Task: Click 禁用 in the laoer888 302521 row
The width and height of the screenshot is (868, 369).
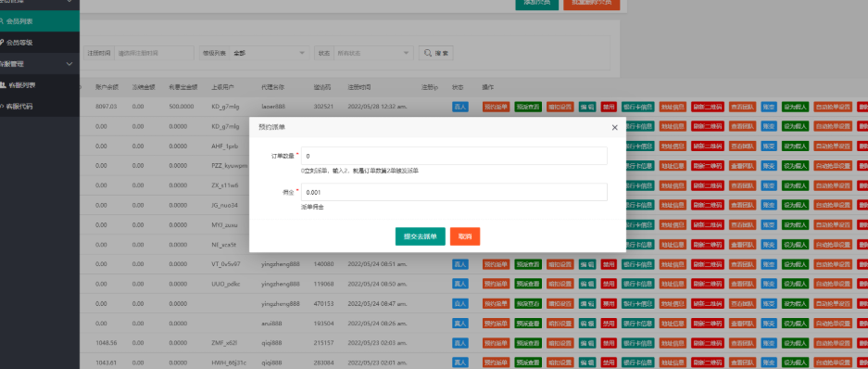Action: pyautogui.click(x=609, y=108)
